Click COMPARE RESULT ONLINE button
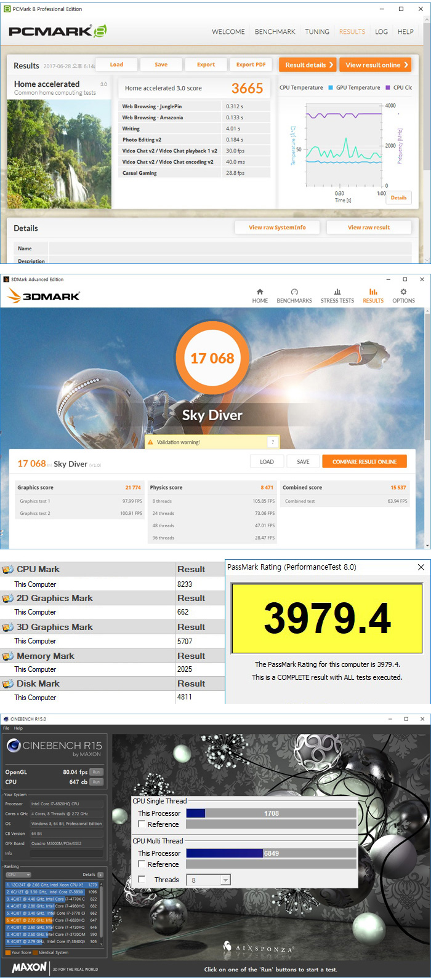This screenshot has width=431, height=980. point(364,461)
